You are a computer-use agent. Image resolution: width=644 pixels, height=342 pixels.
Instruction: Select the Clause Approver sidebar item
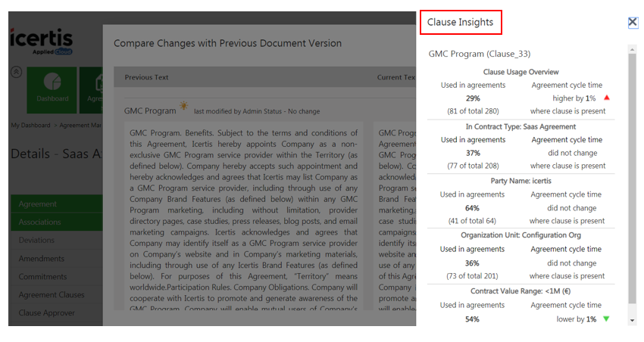coord(47,313)
